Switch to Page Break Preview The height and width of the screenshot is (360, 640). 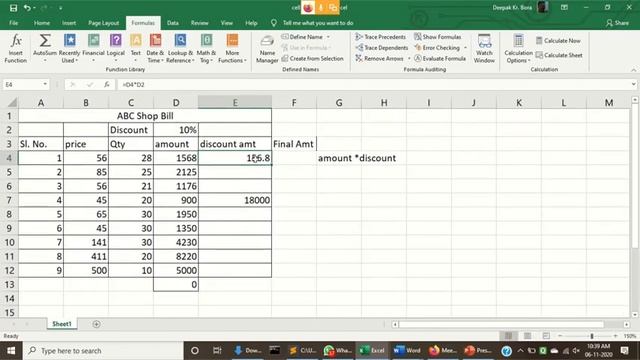click(546, 336)
